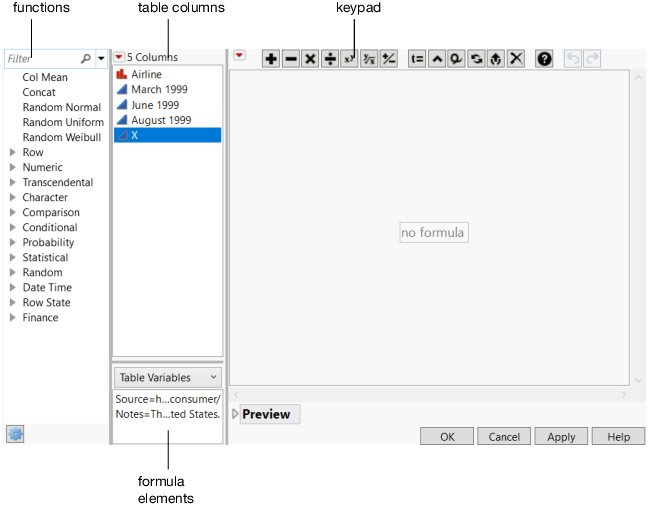Image resolution: width=648 pixels, height=513 pixels.
Task: Expand the Character function group
Action: (13, 197)
